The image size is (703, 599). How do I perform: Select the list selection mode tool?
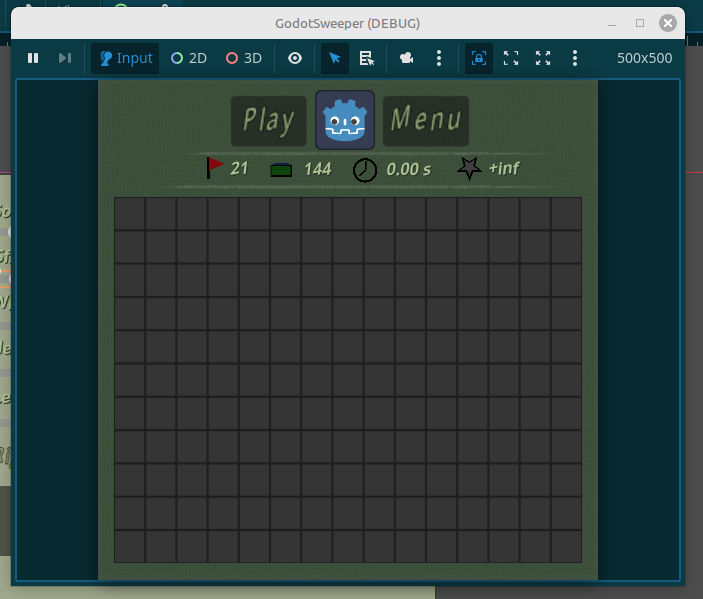tap(367, 58)
